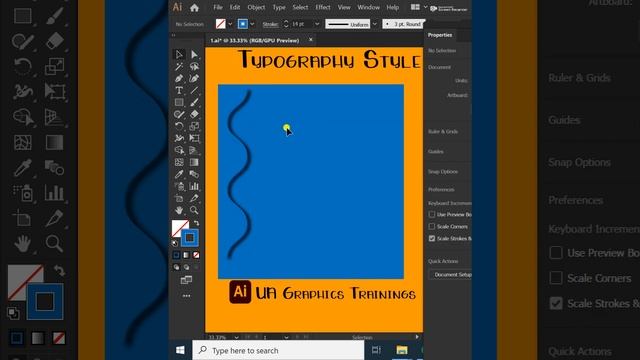640x360 pixels.
Task: Choose the Magic Wand tool
Action: tap(179, 67)
